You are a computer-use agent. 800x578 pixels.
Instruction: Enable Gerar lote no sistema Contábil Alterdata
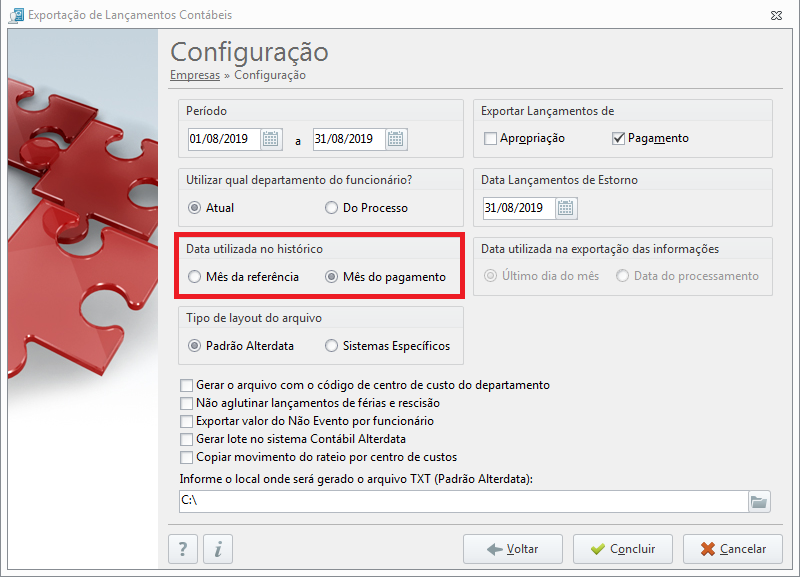[186, 439]
